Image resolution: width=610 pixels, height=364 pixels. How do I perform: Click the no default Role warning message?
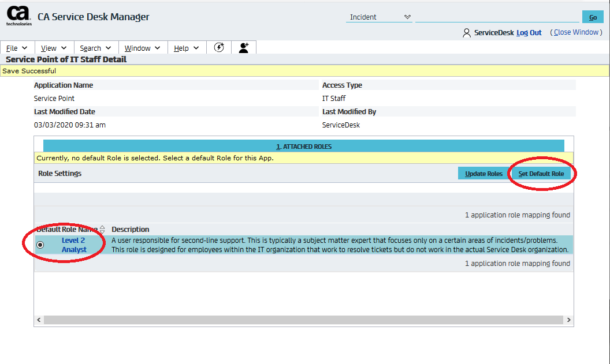coord(155,157)
